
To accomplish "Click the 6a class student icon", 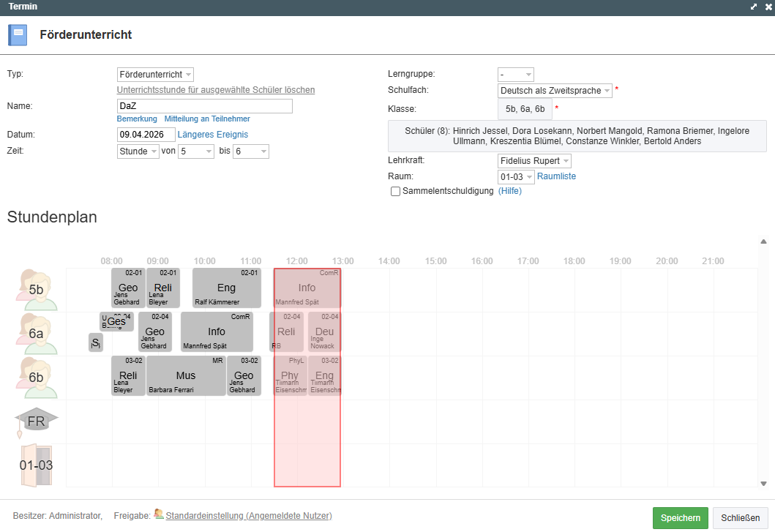I will (x=36, y=334).
